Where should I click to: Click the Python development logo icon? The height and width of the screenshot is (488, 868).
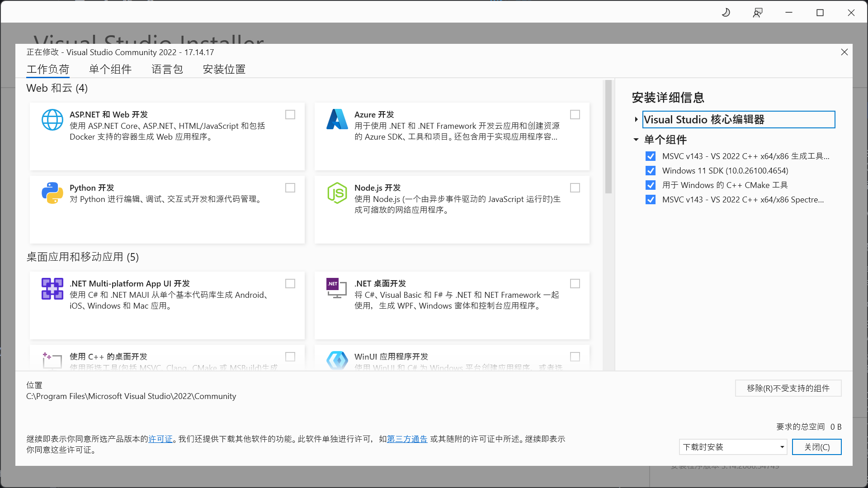52,193
